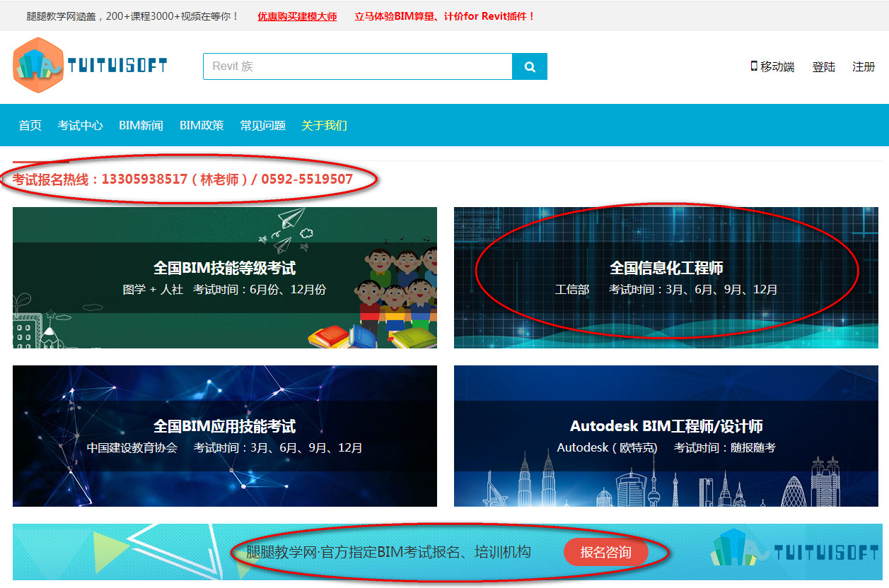Image resolution: width=889 pixels, height=588 pixels.
Task: Open the 关于我们 nav item
Action: coord(324,126)
